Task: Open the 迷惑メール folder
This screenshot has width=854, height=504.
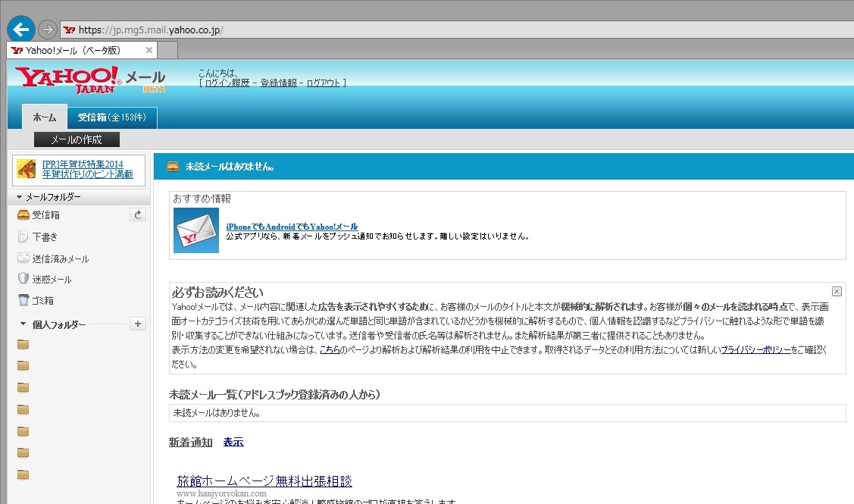Action: click(x=52, y=280)
